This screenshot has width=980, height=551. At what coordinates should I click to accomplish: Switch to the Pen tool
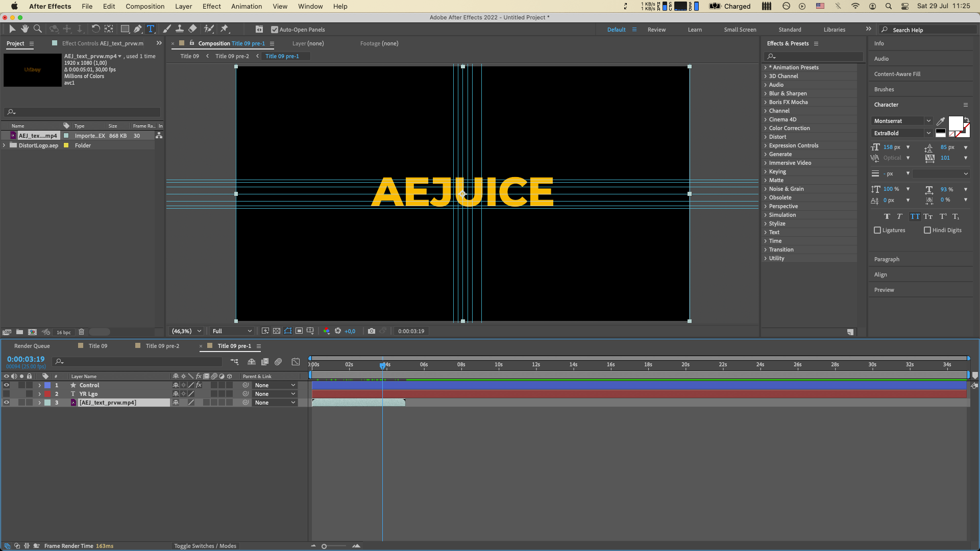point(138,29)
